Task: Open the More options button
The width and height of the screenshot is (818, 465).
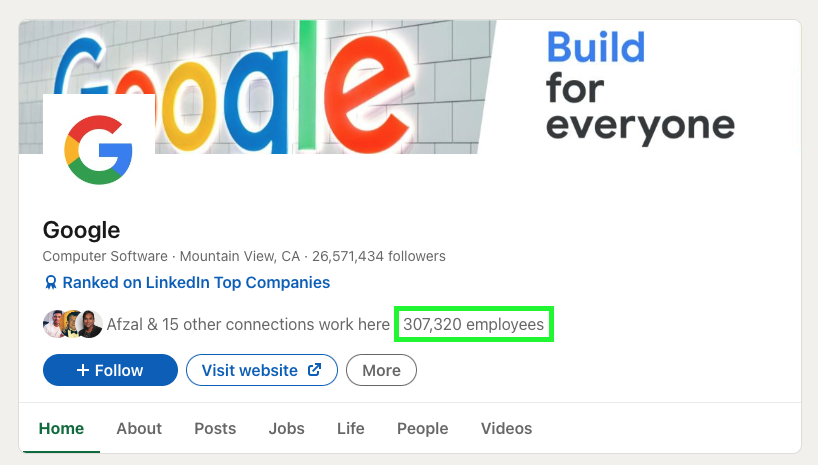Action: pyautogui.click(x=381, y=370)
